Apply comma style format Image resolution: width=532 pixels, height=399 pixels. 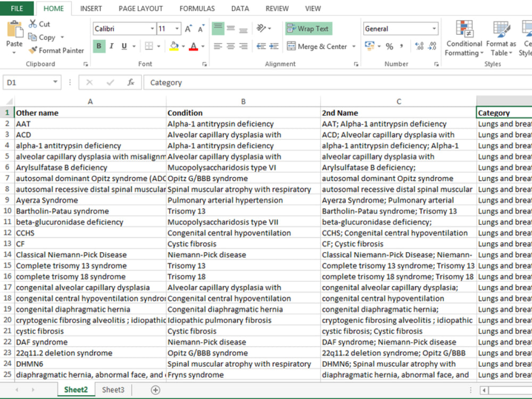[402, 46]
